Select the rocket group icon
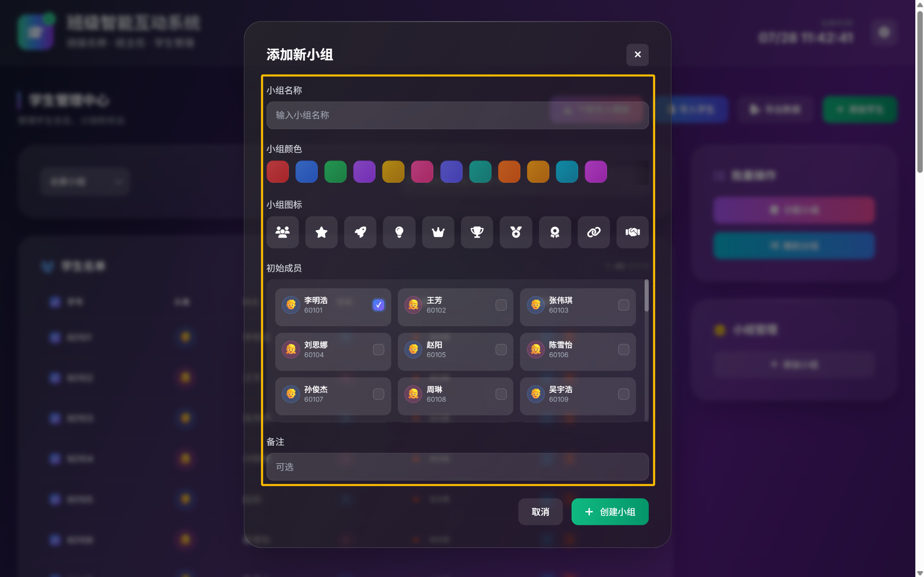Image resolution: width=924 pixels, height=577 pixels. tap(360, 232)
